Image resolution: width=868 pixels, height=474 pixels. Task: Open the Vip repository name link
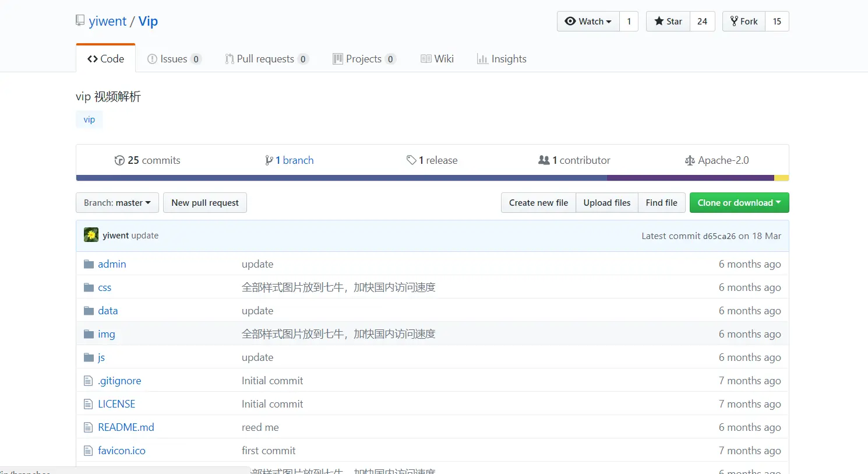(x=148, y=22)
